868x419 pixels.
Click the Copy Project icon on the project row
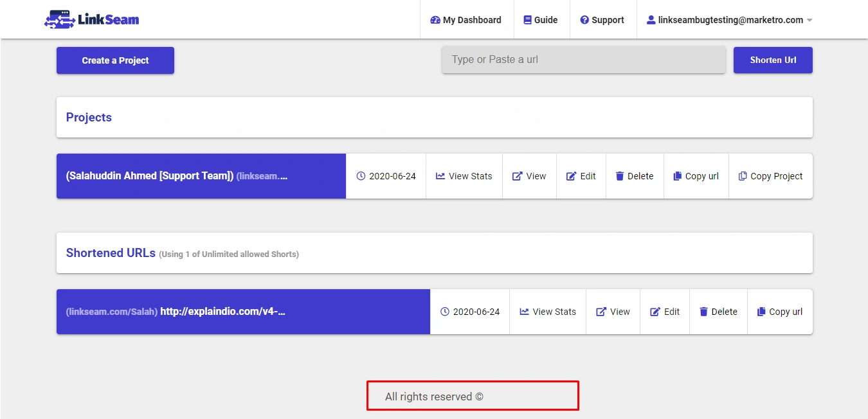[x=743, y=175]
